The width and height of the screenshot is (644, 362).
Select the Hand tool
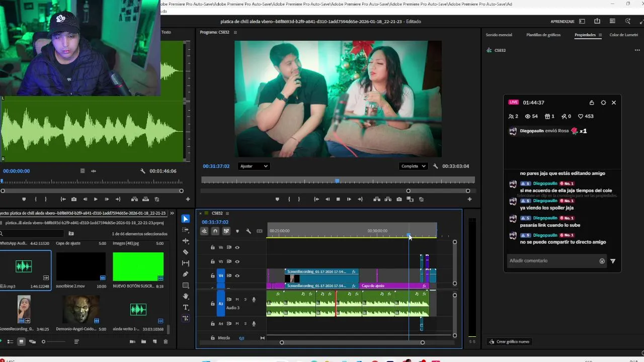coord(186,296)
